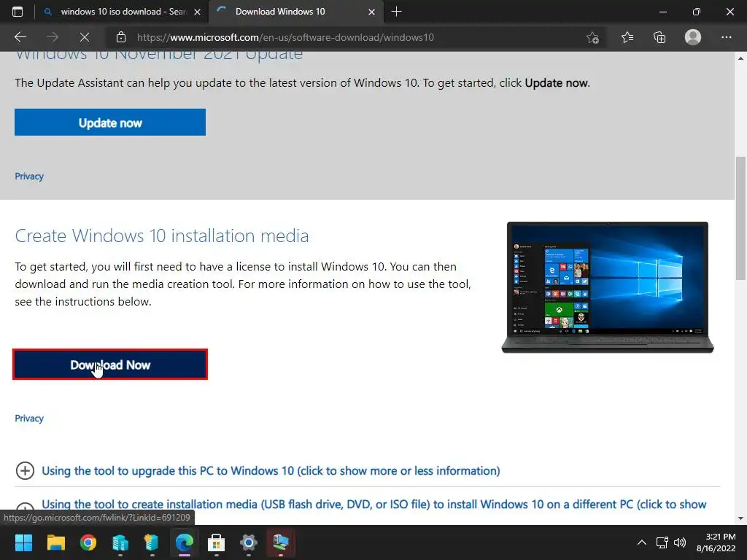Open the Windows Start menu
747x560 pixels.
pyautogui.click(x=23, y=542)
